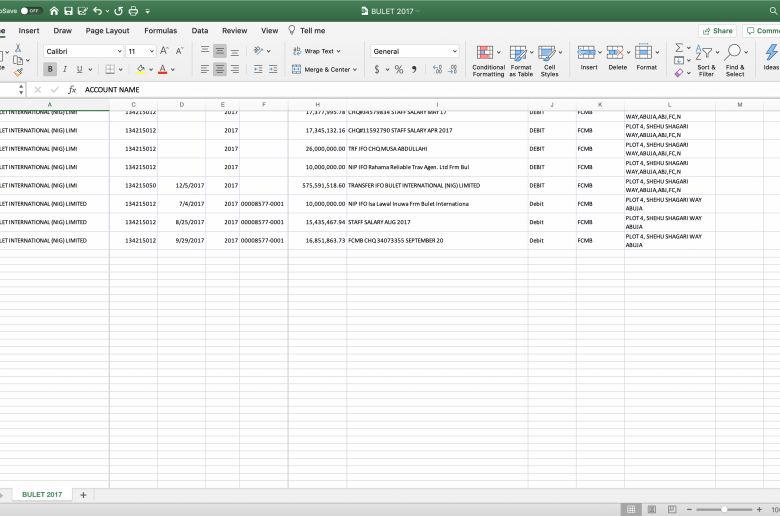Apply the yellow fill color
This screenshot has height=516, width=780.
[141, 69]
